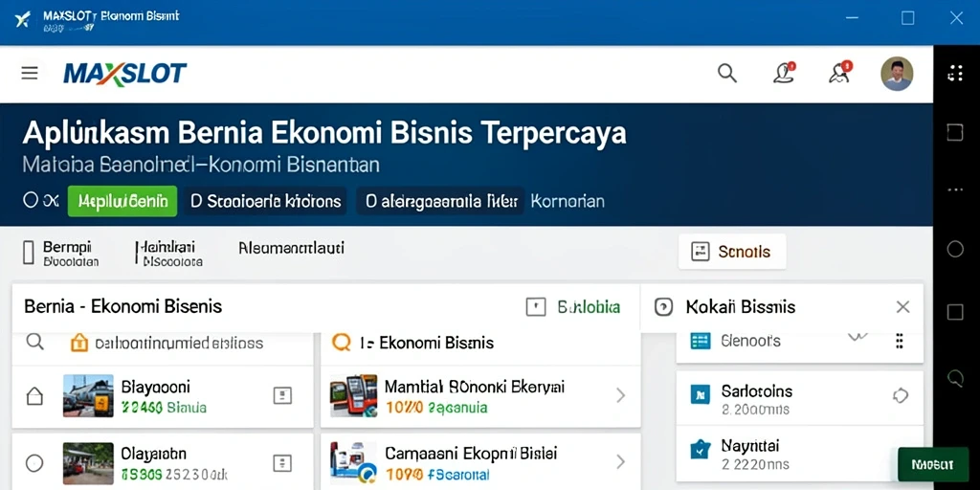980x490 pixels.
Task: Click the orange house icon in list header
Action: (x=79, y=342)
